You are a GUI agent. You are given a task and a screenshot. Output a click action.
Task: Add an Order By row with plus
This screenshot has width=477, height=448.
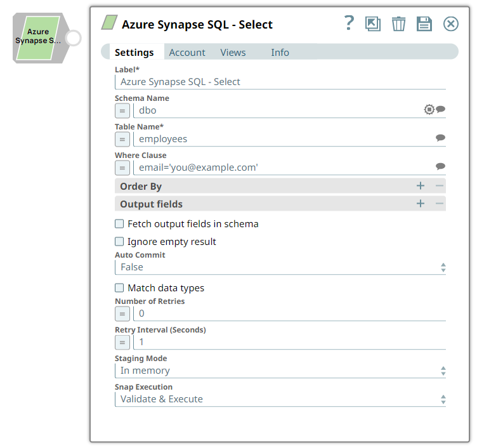coord(421,186)
